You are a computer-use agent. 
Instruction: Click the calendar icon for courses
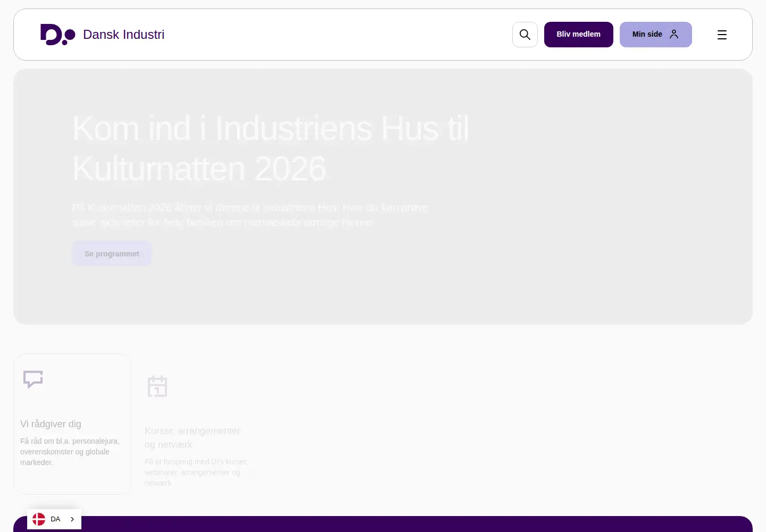[x=157, y=386]
